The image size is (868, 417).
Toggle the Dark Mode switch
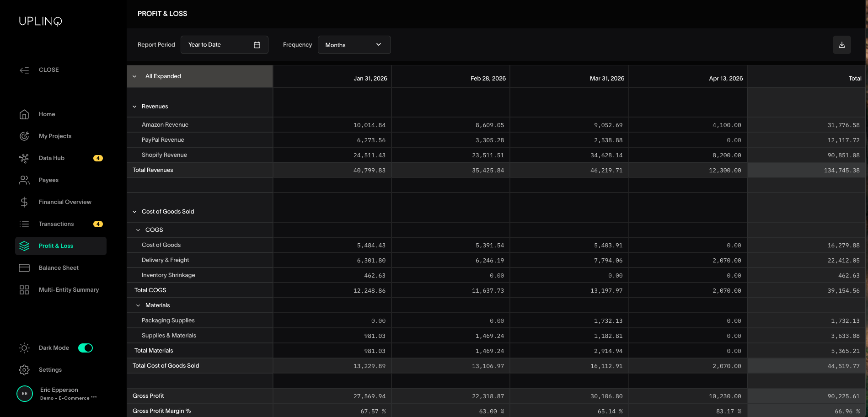click(86, 348)
